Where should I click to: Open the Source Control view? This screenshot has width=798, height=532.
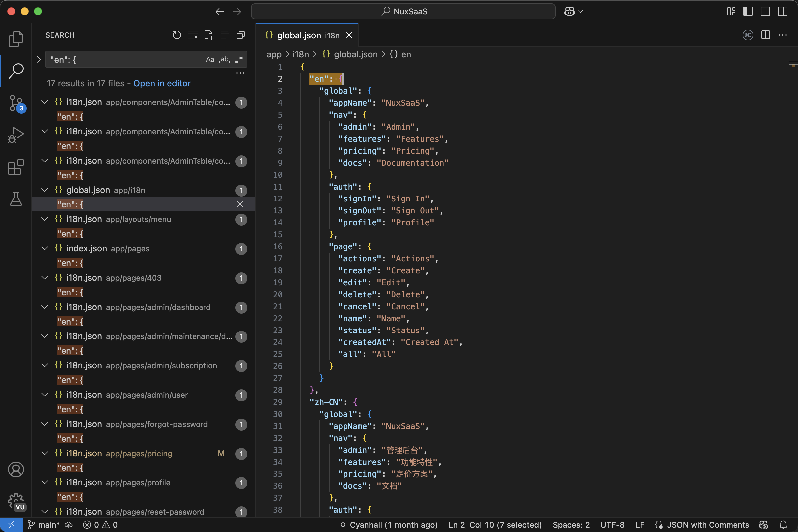(x=16, y=103)
